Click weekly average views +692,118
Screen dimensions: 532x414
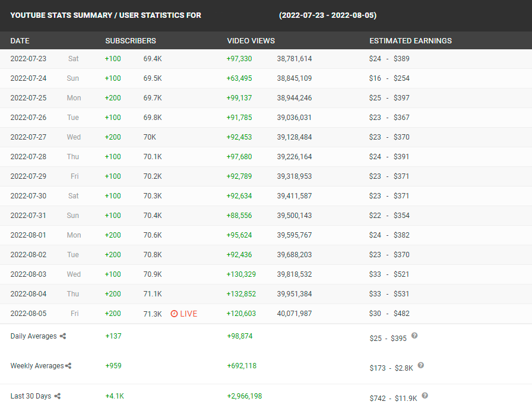pos(242,366)
